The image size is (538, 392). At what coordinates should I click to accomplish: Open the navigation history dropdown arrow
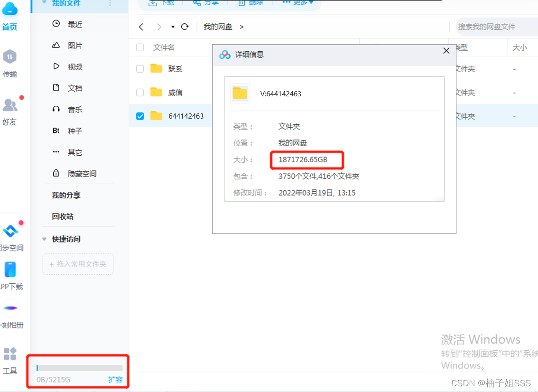click(x=173, y=27)
